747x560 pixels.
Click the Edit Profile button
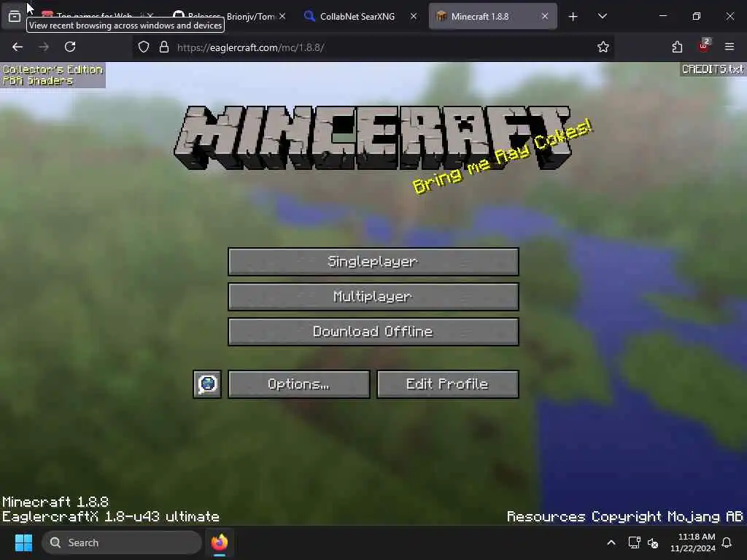(447, 384)
